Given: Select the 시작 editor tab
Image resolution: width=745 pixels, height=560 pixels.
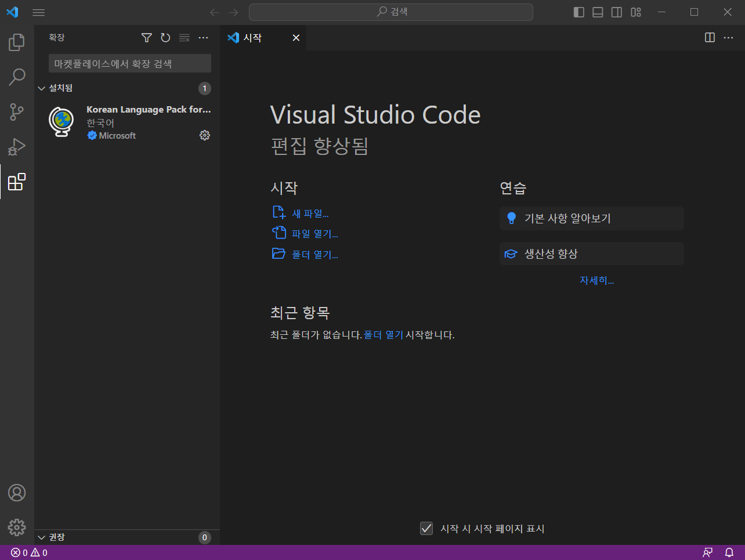Looking at the screenshot, I should tap(263, 38).
